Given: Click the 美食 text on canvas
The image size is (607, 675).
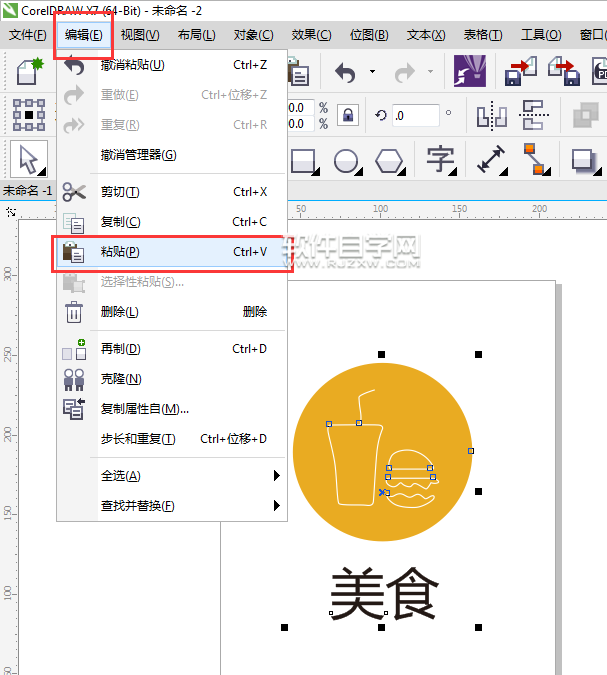Looking at the screenshot, I should point(384,593).
